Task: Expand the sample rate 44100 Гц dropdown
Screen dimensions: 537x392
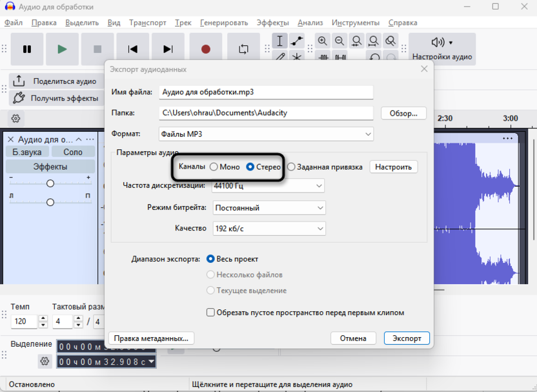Action: (x=267, y=186)
